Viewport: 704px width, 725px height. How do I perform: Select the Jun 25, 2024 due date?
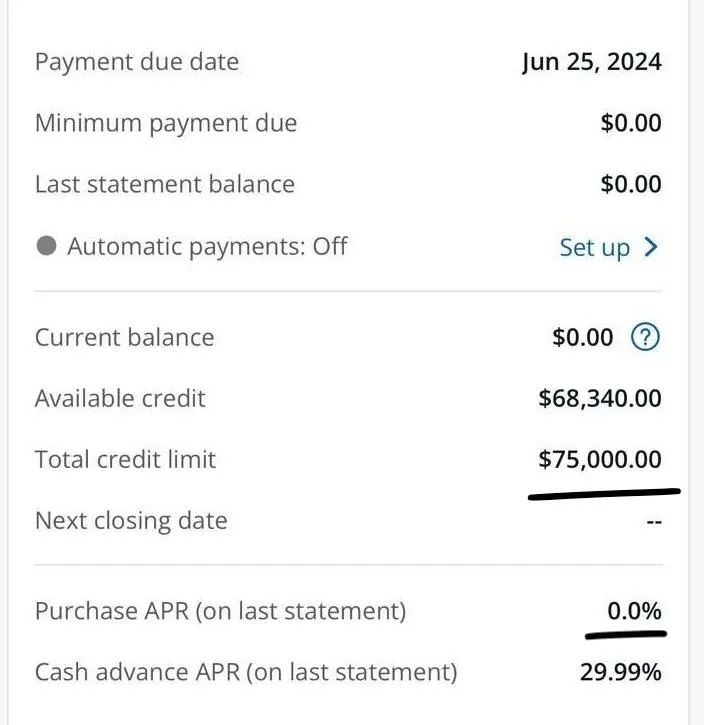click(592, 62)
